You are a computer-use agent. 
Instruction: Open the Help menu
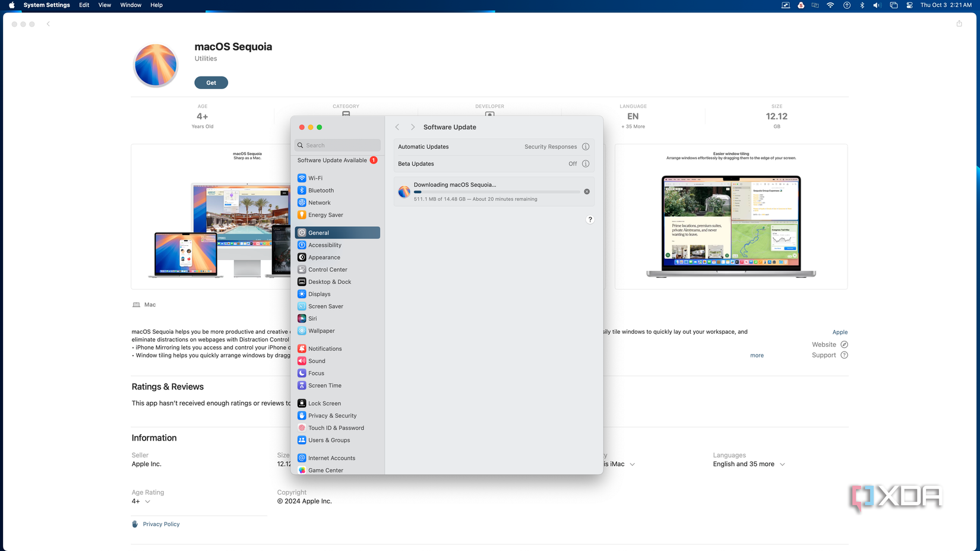tap(156, 5)
